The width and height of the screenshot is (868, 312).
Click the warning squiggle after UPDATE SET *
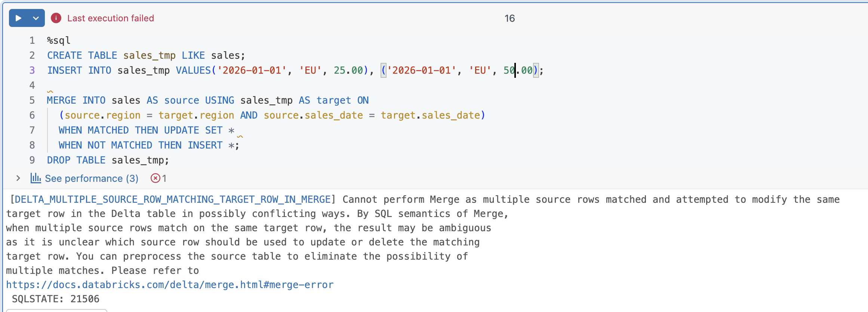click(x=240, y=136)
